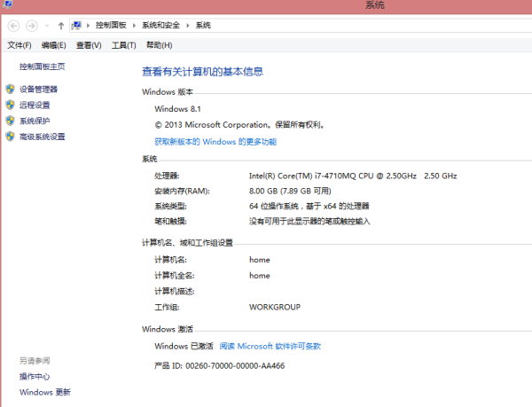Open the 查看(V) menu
This screenshot has width=532, height=407.
89,45
